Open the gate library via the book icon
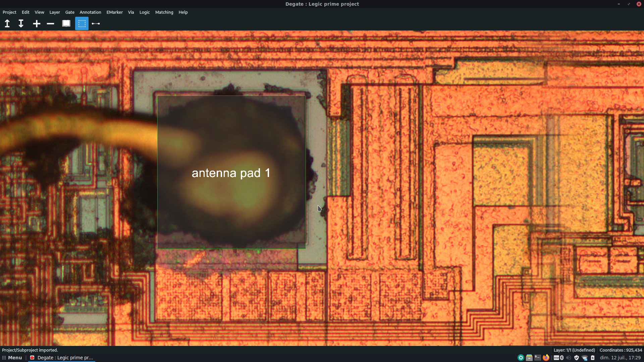 click(x=66, y=23)
